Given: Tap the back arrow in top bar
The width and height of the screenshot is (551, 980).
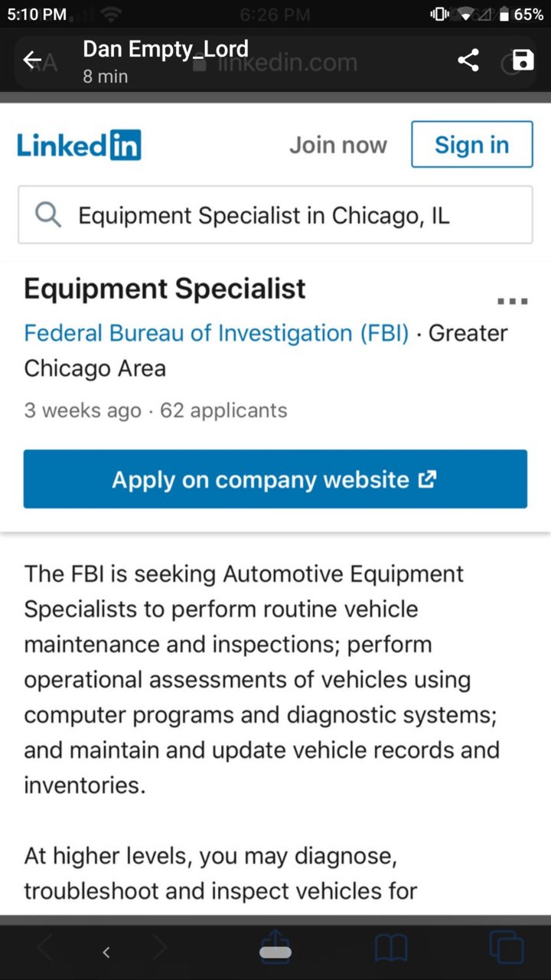Looking at the screenshot, I should point(32,60).
